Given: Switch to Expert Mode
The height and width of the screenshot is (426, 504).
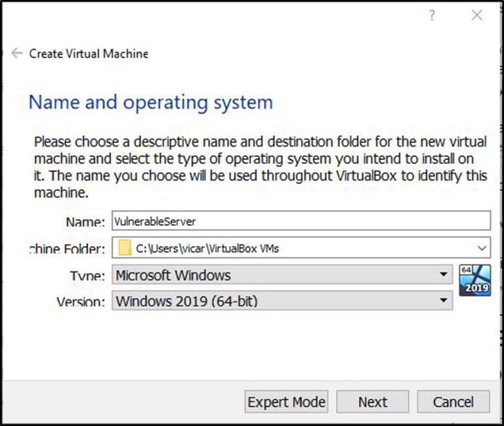Looking at the screenshot, I should [x=286, y=402].
